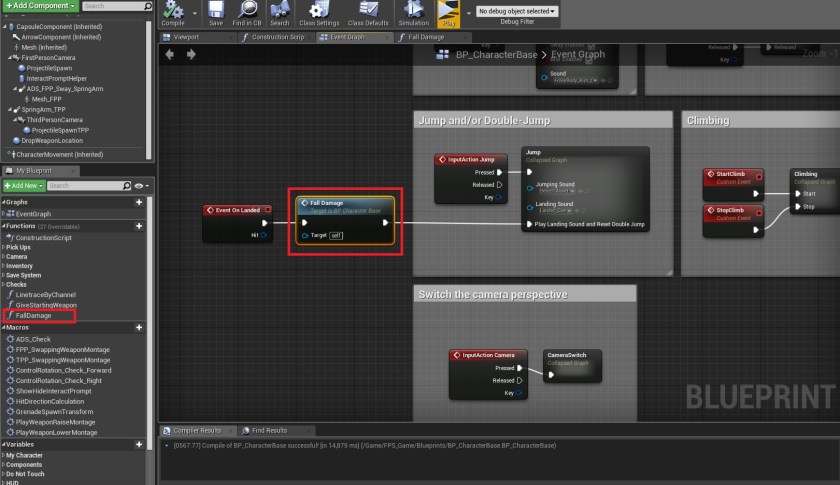The image size is (840, 485).
Task: Collapse the FirstPersonCamera component tree
Action: [x=12, y=58]
